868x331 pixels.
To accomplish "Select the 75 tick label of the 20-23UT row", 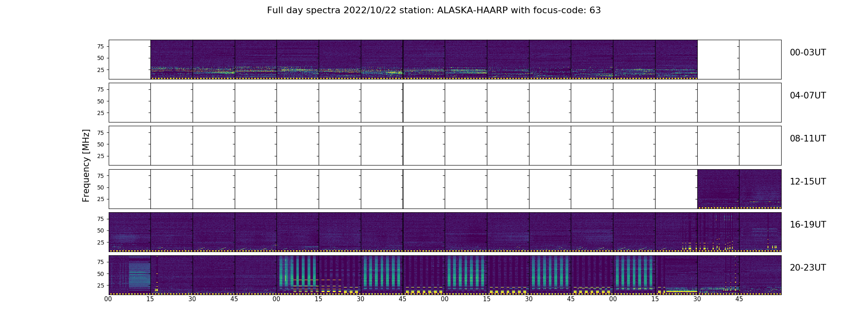I will tap(100, 262).
